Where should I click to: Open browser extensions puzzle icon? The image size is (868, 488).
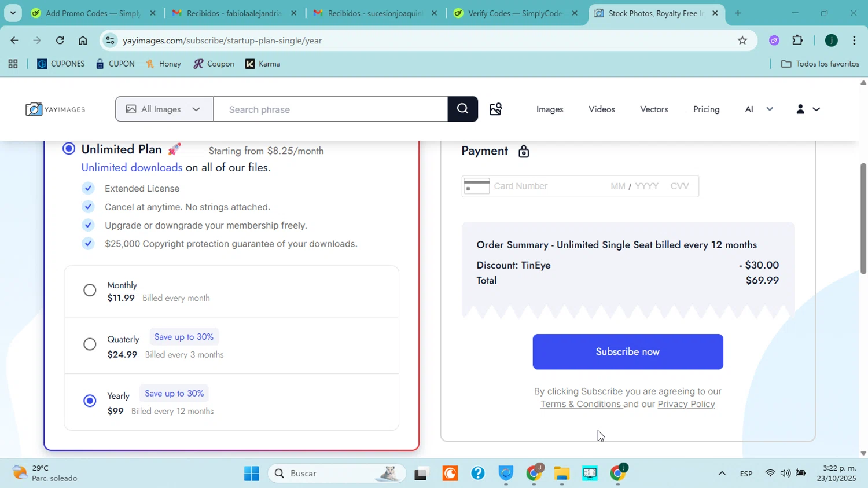(797, 41)
